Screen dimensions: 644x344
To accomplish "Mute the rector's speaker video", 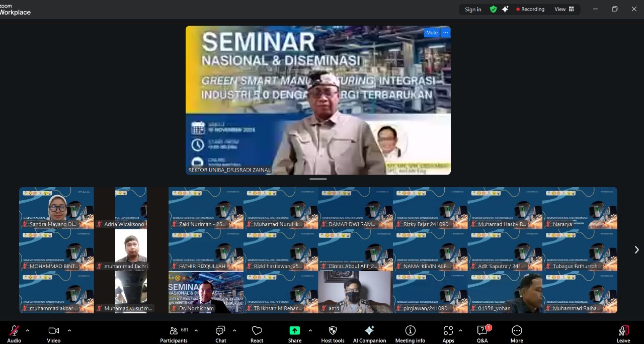I will pyautogui.click(x=432, y=33).
